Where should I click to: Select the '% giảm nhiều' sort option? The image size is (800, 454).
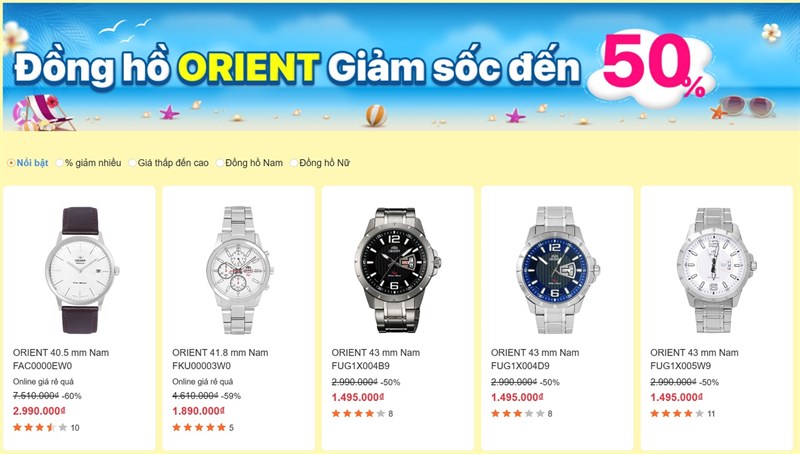88,163
